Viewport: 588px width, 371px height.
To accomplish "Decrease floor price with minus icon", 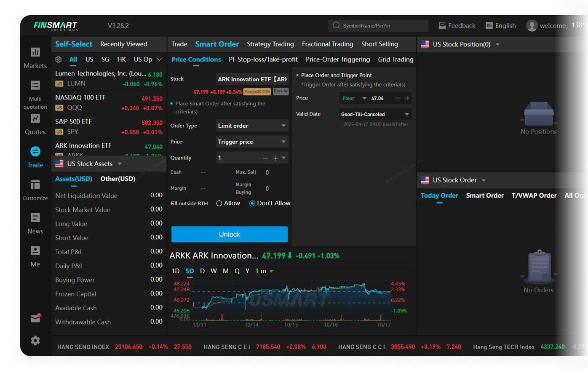I will point(398,98).
